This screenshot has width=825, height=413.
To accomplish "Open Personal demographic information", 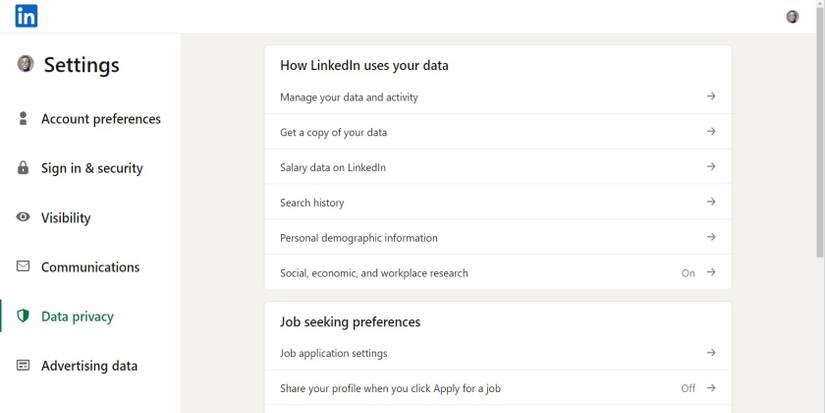I will [x=358, y=238].
